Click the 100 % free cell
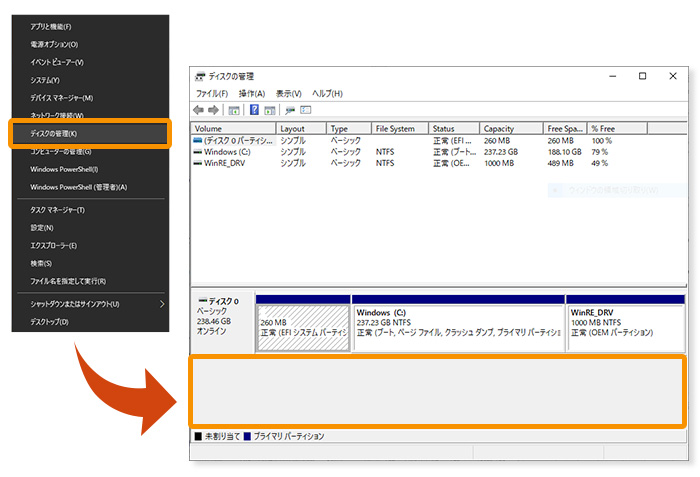This screenshot has width=700, height=477. click(x=601, y=140)
